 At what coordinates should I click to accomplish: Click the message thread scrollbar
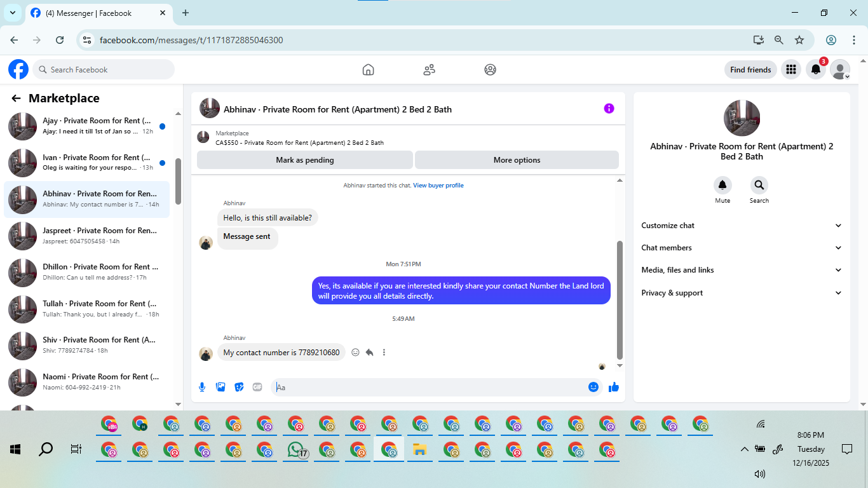pos(620,300)
